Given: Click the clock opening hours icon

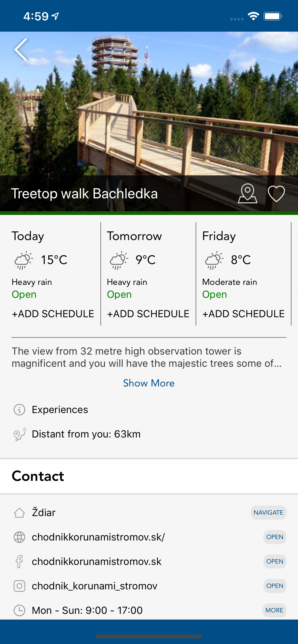Looking at the screenshot, I should click(x=19, y=610).
